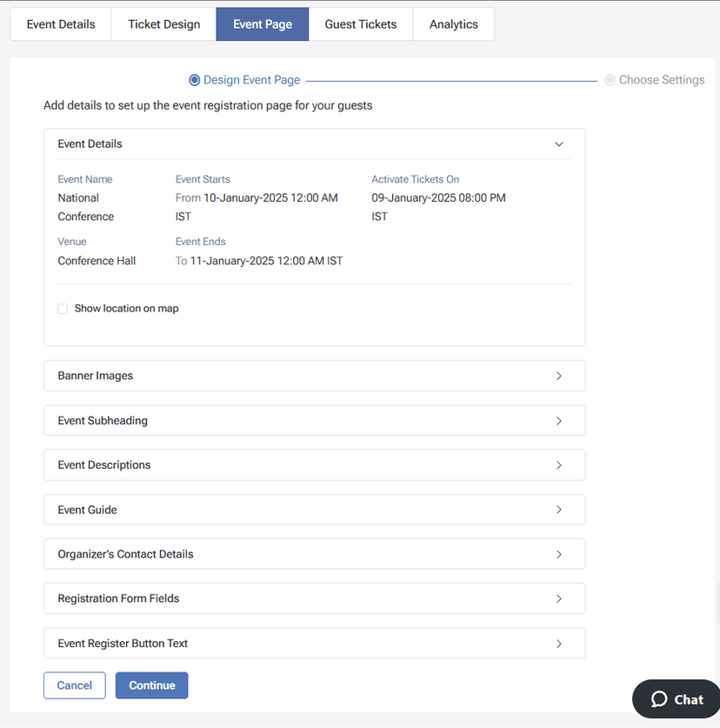The height and width of the screenshot is (728, 720).
Task: Click the Event Name label
Action: tap(85, 180)
